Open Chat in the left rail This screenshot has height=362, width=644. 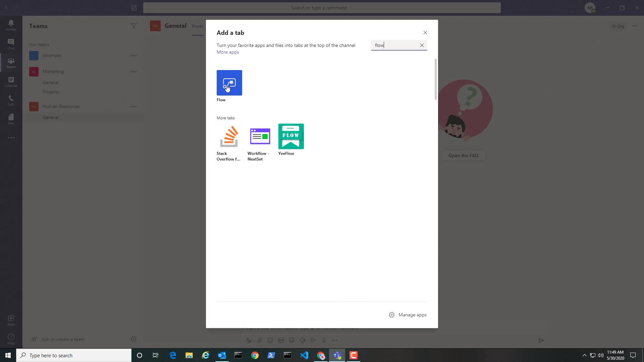(x=11, y=44)
